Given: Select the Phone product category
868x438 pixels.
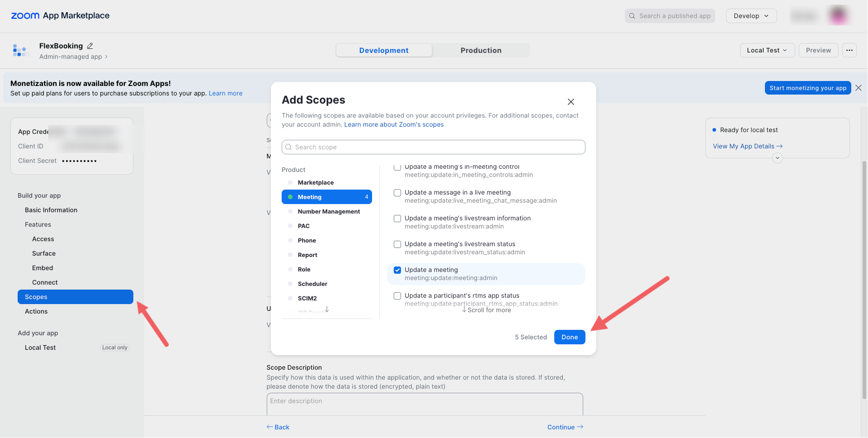Looking at the screenshot, I should tap(326, 240).
